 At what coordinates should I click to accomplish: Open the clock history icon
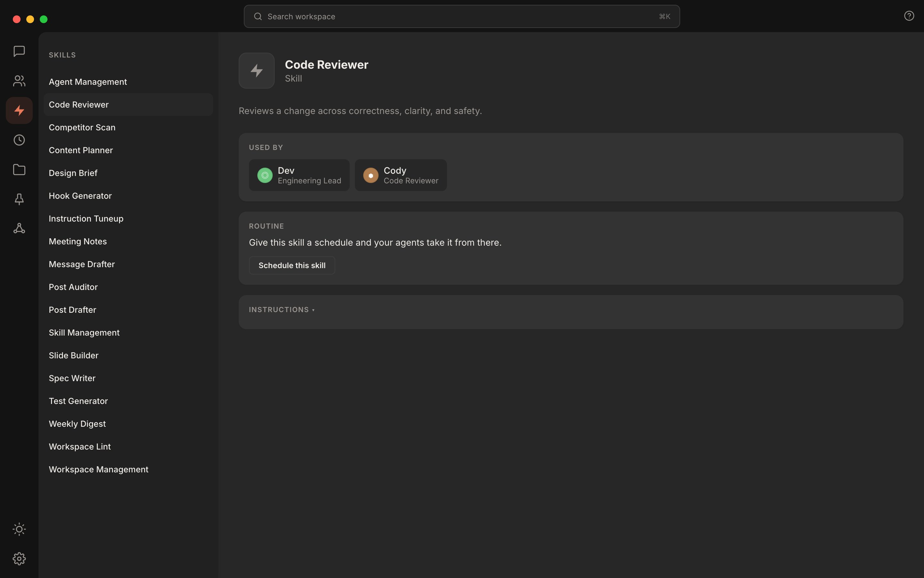click(19, 140)
